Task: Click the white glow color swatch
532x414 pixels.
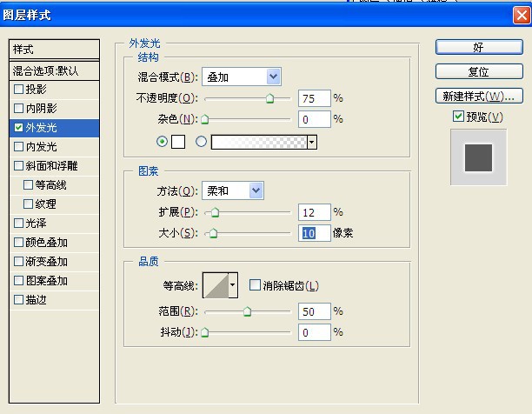Action: click(x=178, y=142)
